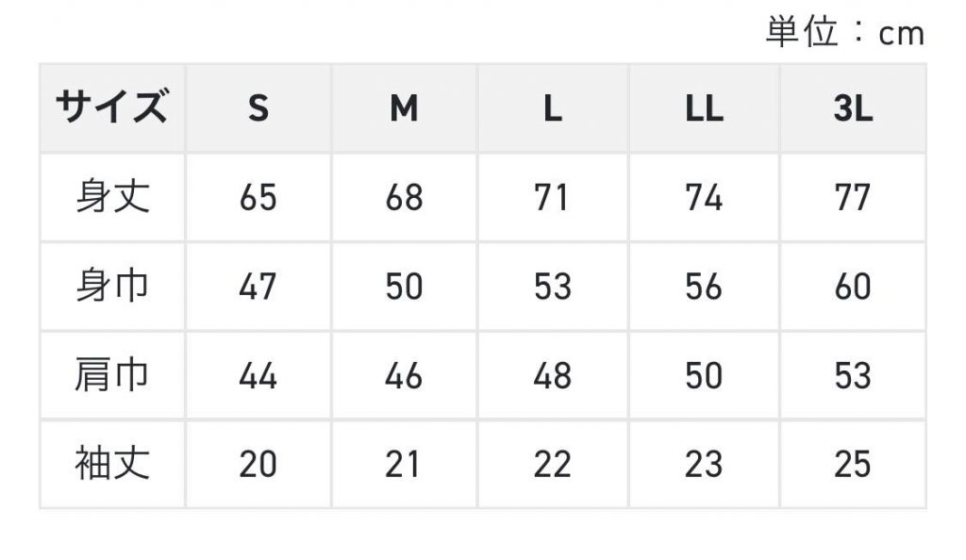Click the 身巾 value 56 for size LL
Viewport: 966px width, 560px height.
[x=704, y=287]
